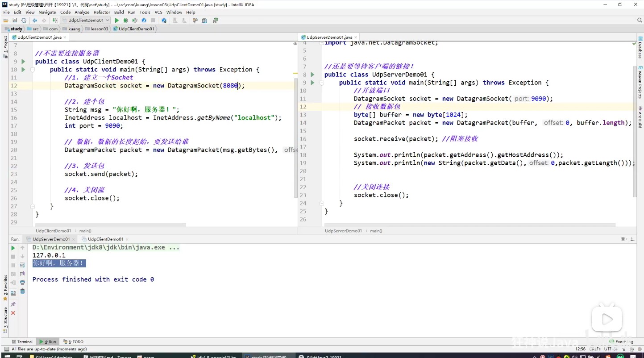Image resolution: width=644 pixels, height=358 pixels.
Task: Navigate forward with the right arrow icon
Action: pos(44,21)
